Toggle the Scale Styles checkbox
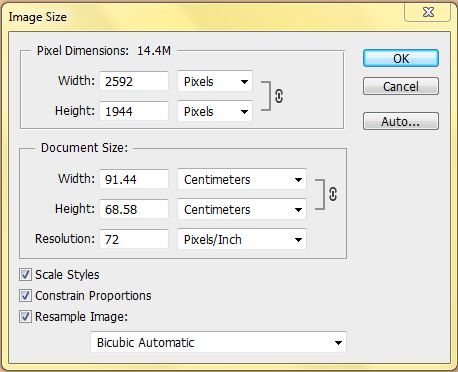Image resolution: width=458 pixels, height=372 pixels. pyautogui.click(x=25, y=275)
